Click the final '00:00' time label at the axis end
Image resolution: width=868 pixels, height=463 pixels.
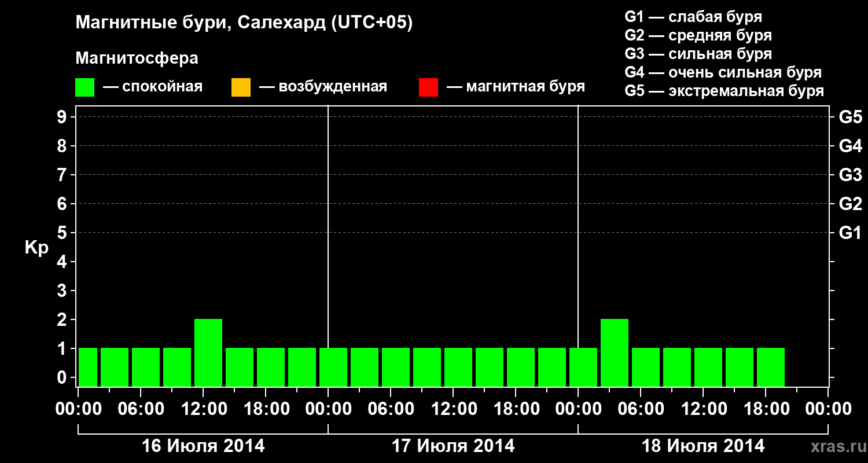tap(828, 409)
